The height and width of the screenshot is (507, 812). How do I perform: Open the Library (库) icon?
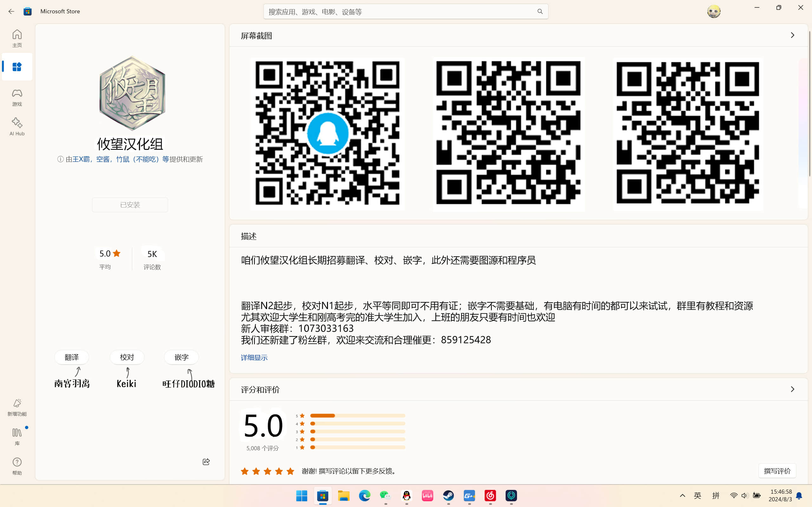click(x=17, y=436)
